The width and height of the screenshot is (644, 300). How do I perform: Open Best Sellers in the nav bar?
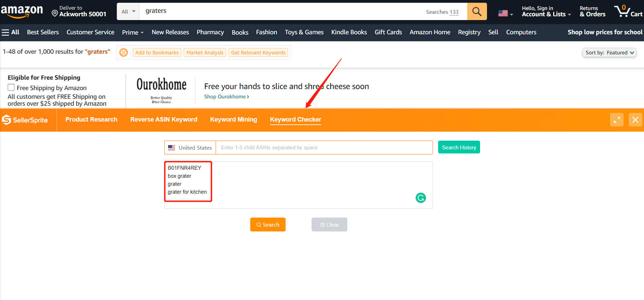point(43,32)
